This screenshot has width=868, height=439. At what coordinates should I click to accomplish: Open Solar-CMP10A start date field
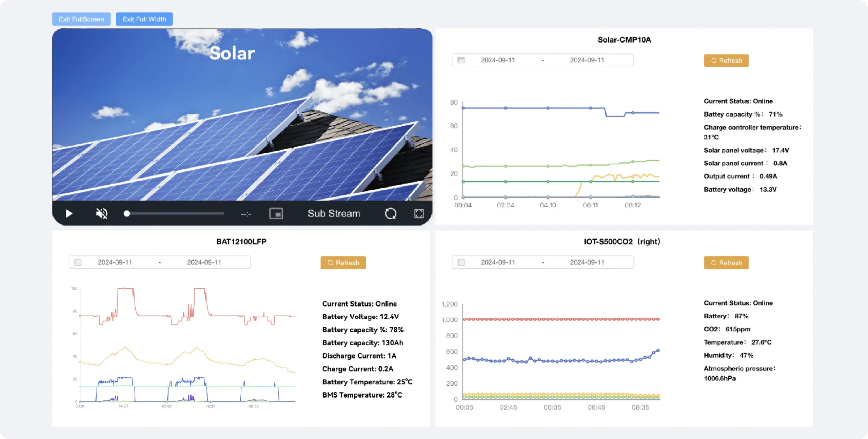498,60
